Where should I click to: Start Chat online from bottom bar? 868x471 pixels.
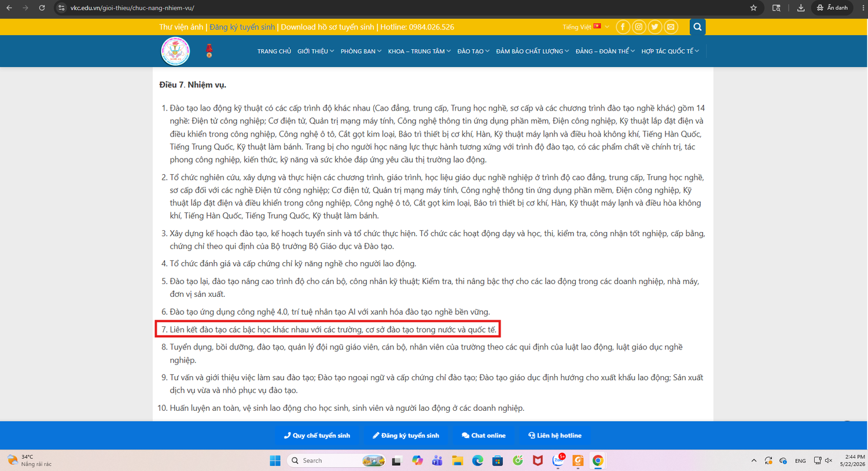click(484, 436)
